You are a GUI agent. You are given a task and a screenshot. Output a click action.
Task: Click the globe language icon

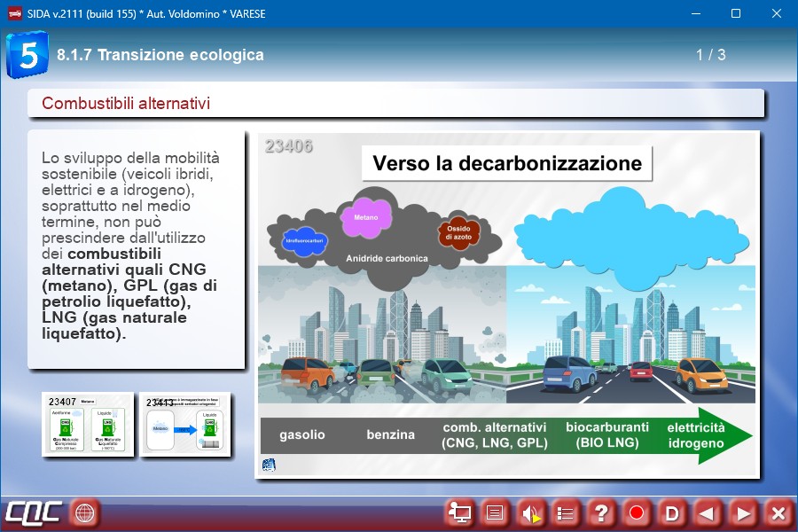coord(85,512)
